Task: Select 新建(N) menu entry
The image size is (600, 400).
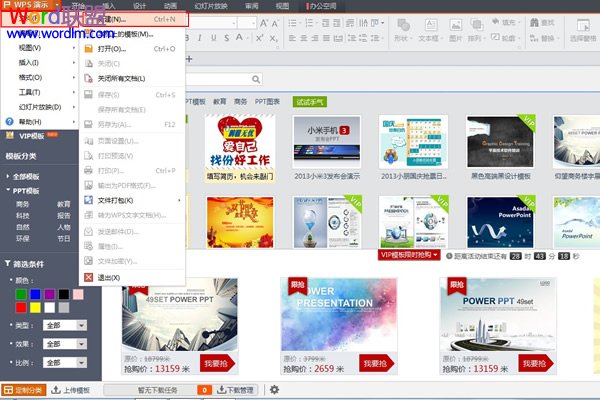Action: coord(134,19)
